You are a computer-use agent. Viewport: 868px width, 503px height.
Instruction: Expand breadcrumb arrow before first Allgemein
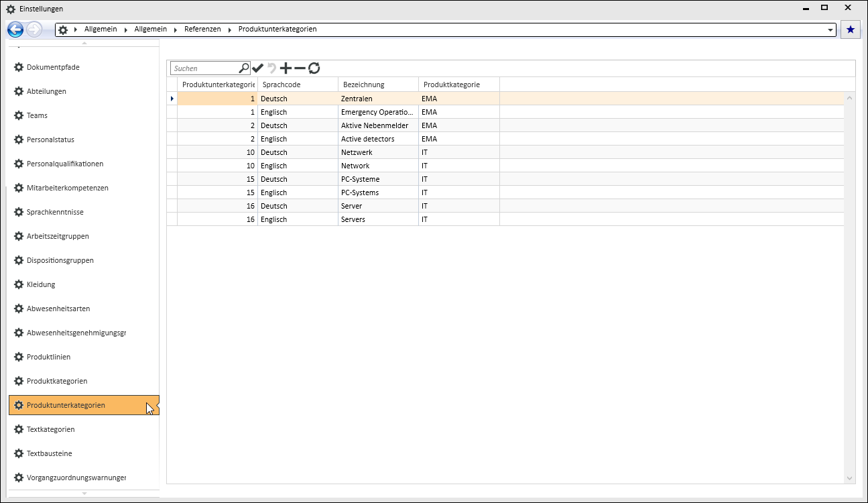(x=76, y=30)
